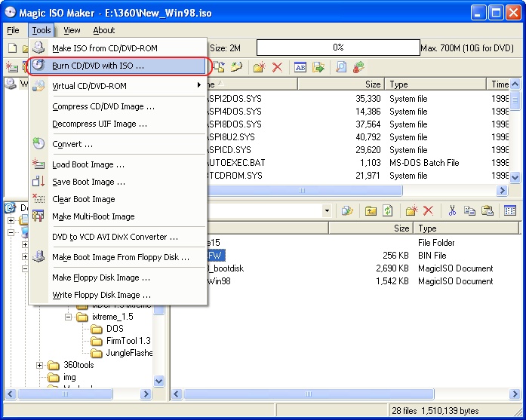The height and width of the screenshot is (420, 526).
Task: Choose Make ISO from CD/DVD-ROM
Action: pos(118,48)
